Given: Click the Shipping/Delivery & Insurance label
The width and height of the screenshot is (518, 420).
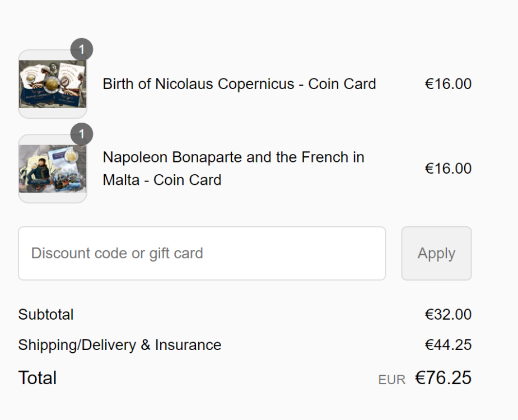Looking at the screenshot, I should tap(120, 345).
